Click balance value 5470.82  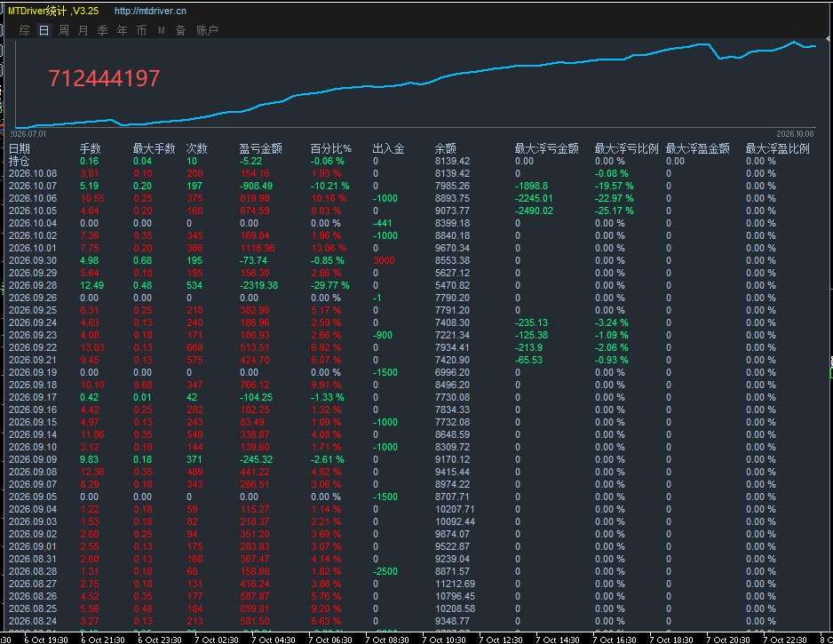pos(452,285)
